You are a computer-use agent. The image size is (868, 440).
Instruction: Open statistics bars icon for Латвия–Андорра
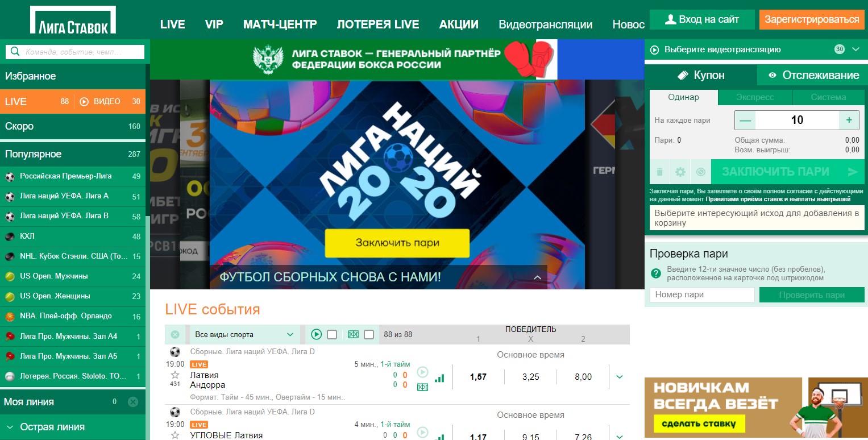[x=439, y=377]
